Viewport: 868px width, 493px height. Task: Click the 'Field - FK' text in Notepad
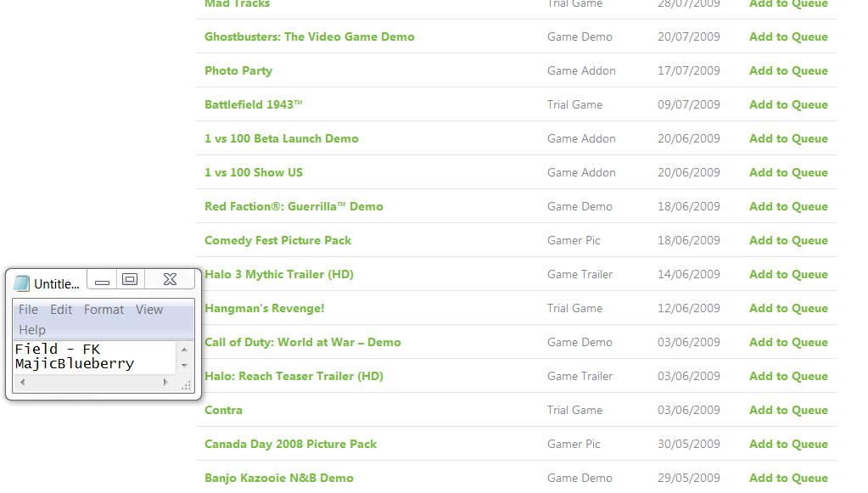tap(58, 349)
